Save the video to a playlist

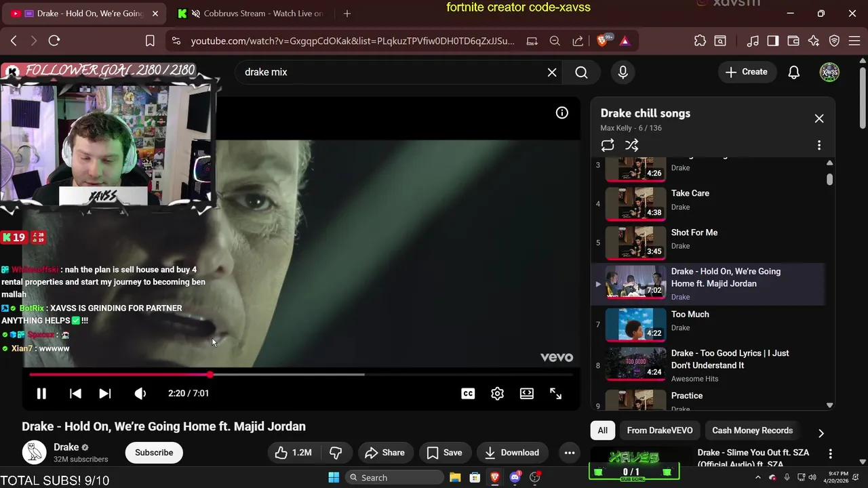445,453
